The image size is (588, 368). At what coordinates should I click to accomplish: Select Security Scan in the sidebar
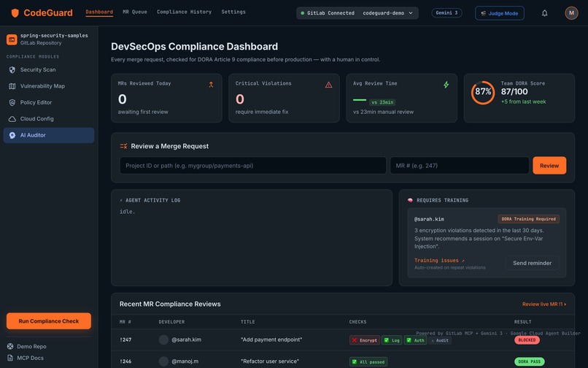point(49,70)
